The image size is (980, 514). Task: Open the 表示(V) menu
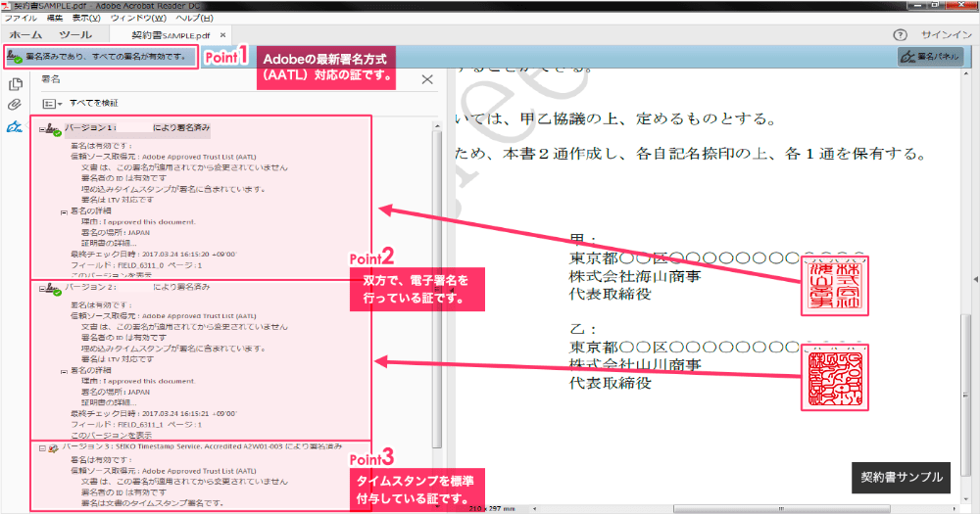[x=86, y=18]
